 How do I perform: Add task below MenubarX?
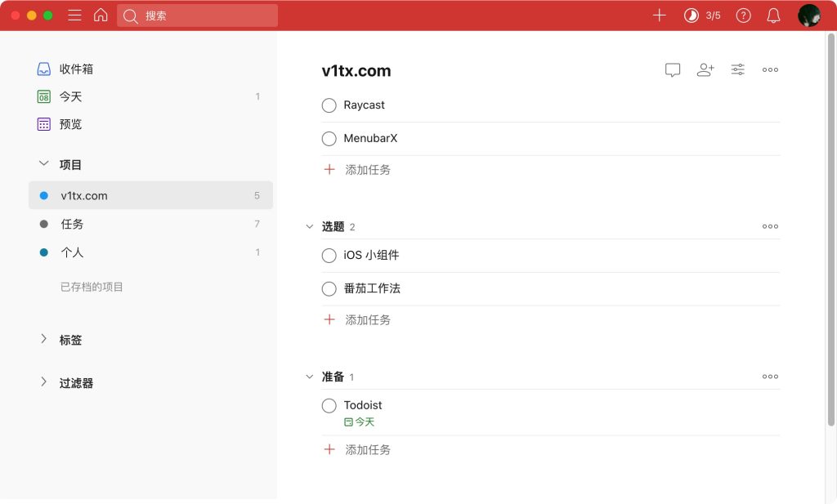click(x=358, y=170)
